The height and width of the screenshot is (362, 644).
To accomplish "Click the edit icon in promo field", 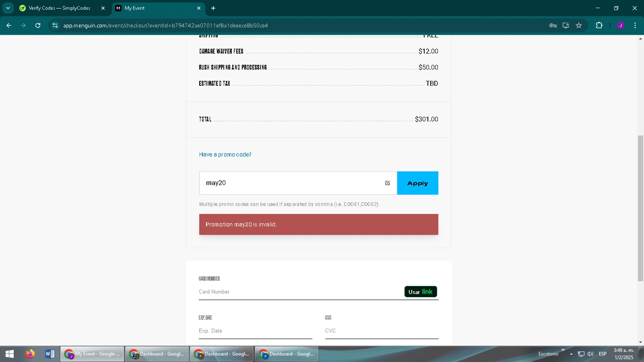I will (x=388, y=183).
